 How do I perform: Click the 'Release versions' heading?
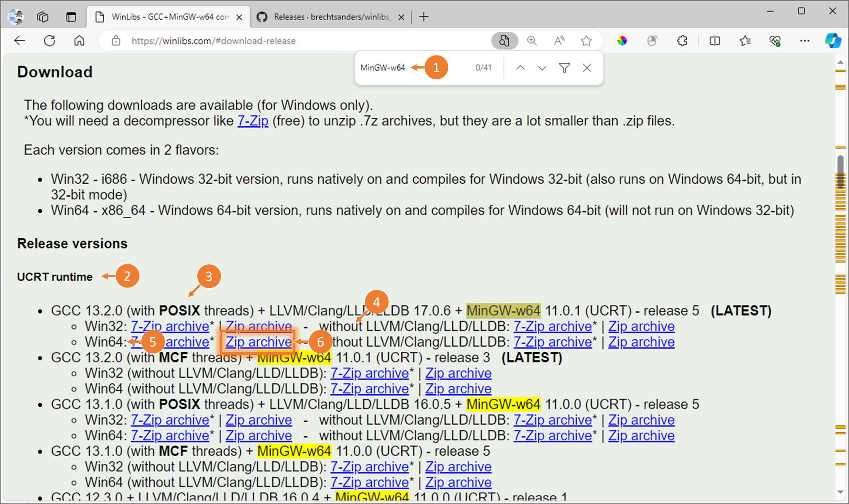(72, 243)
